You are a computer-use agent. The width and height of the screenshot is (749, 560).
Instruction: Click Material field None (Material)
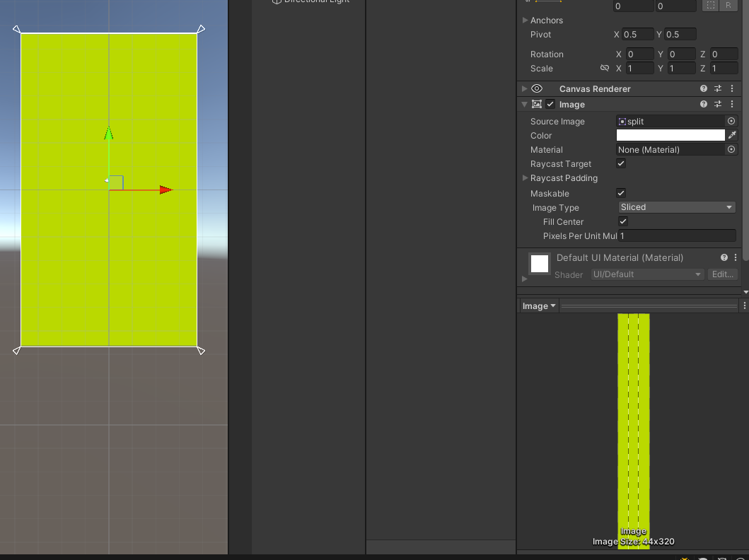[670, 149]
